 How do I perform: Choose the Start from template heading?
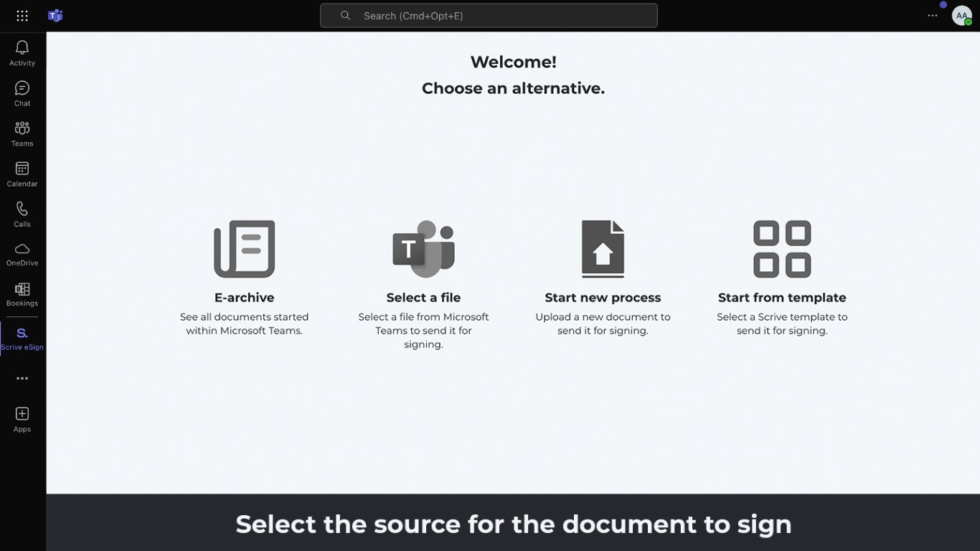782,297
